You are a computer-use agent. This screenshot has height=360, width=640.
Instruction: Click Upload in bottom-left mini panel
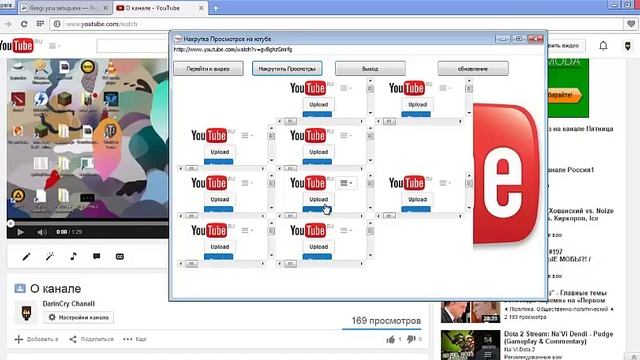pos(220,247)
